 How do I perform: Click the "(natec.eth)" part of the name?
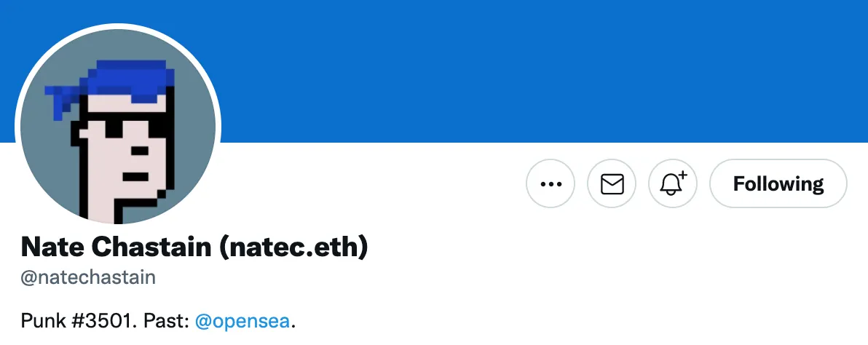[293, 247]
